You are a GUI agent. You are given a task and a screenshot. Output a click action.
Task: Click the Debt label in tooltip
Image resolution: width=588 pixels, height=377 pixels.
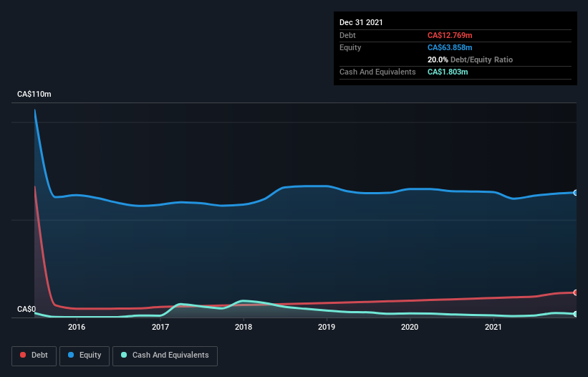point(347,35)
